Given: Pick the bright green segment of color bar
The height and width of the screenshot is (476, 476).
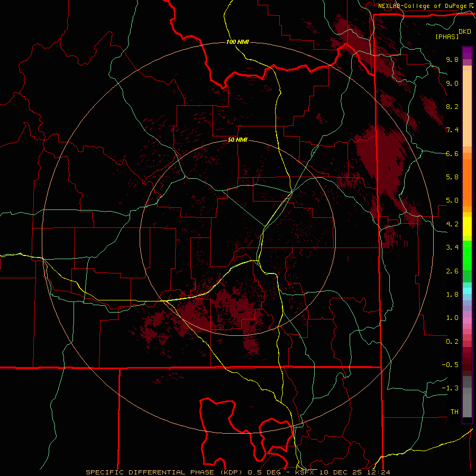Looking at the screenshot, I should (467, 255).
